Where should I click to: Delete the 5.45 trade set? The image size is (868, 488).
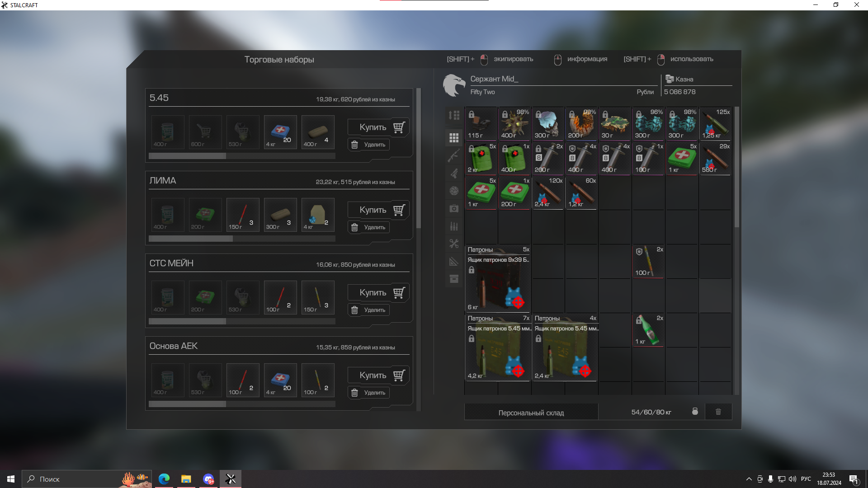click(x=368, y=145)
